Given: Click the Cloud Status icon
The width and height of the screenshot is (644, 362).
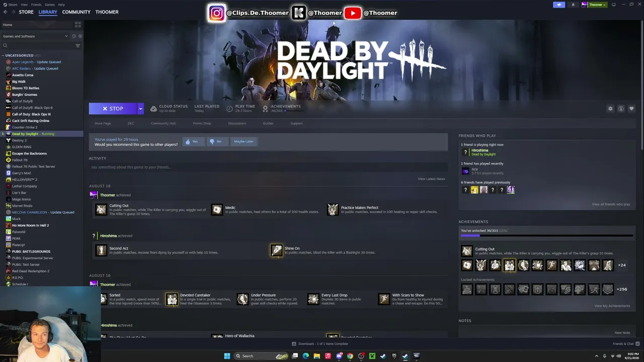Looking at the screenshot, I should click(x=153, y=109).
